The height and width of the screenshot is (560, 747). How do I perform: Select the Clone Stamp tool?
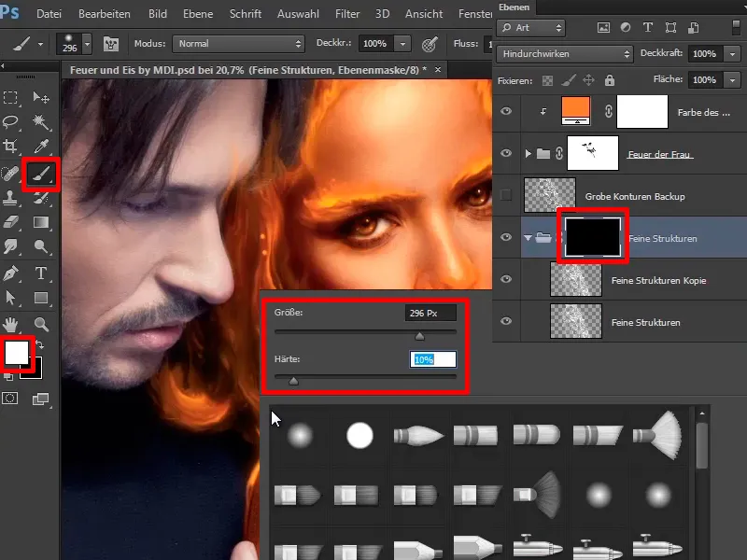click(10, 198)
